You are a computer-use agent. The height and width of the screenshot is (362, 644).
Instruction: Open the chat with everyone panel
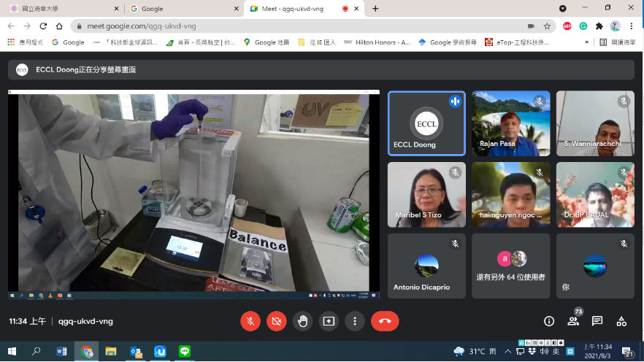(x=597, y=321)
